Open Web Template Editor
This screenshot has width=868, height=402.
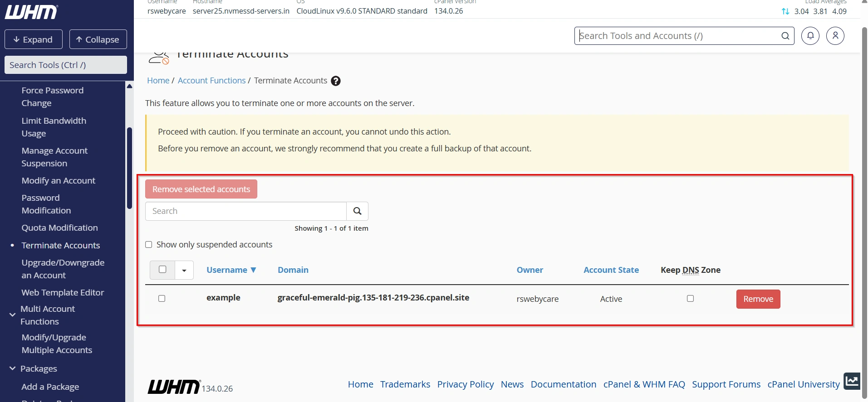tap(63, 292)
